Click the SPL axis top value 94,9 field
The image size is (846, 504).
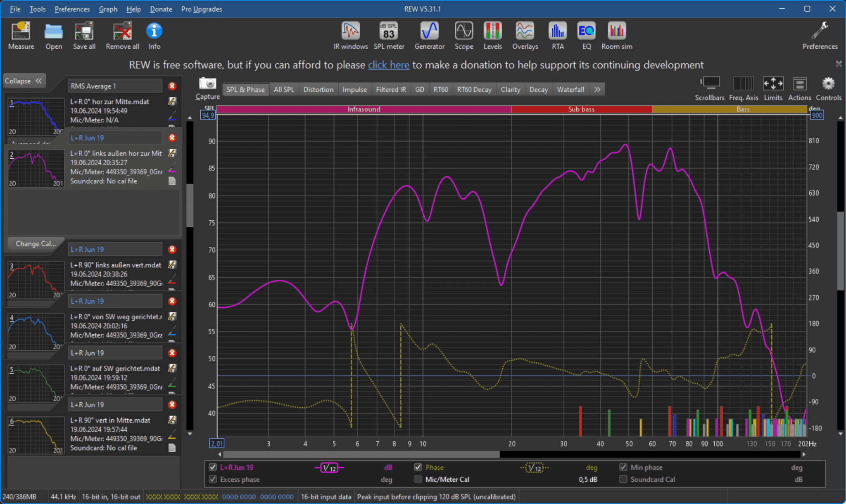(x=208, y=115)
